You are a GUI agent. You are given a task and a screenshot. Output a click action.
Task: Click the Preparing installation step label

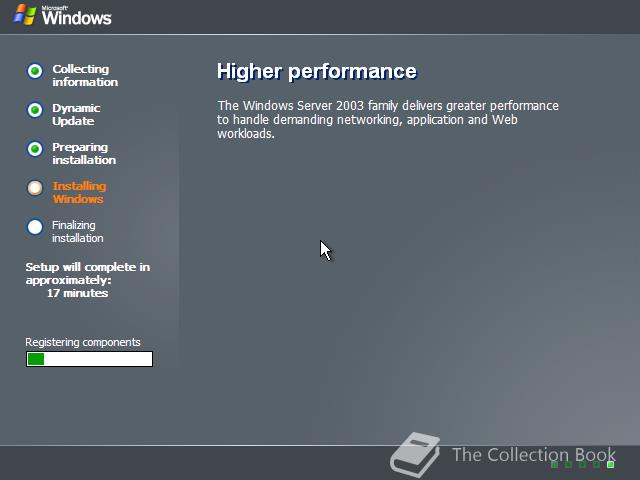coord(84,153)
